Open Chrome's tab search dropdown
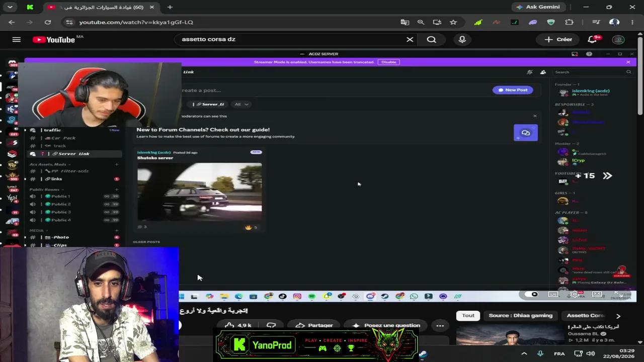 pyautogui.click(x=10, y=7)
